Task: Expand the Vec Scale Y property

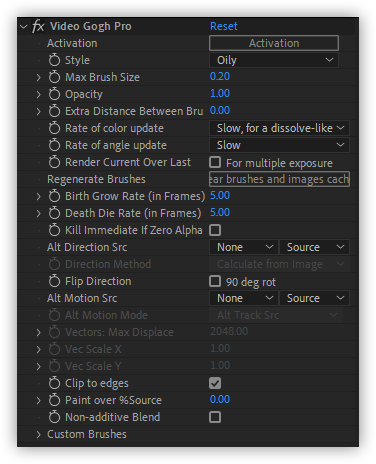Action: tap(39, 366)
